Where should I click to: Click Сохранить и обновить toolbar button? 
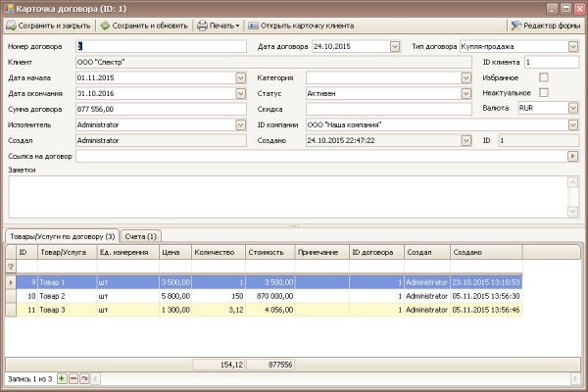click(145, 25)
